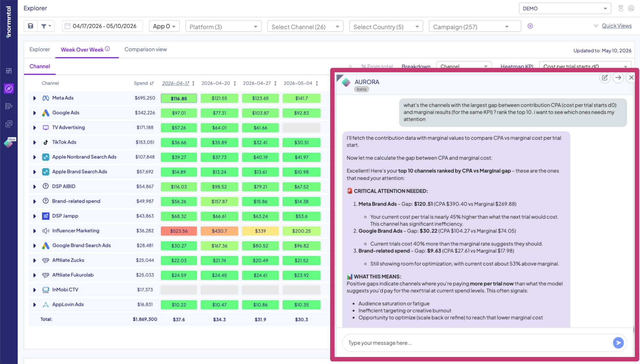The height and width of the screenshot is (364, 640).
Task: Expand the Meta Ads row
Action: pos(35,98)
